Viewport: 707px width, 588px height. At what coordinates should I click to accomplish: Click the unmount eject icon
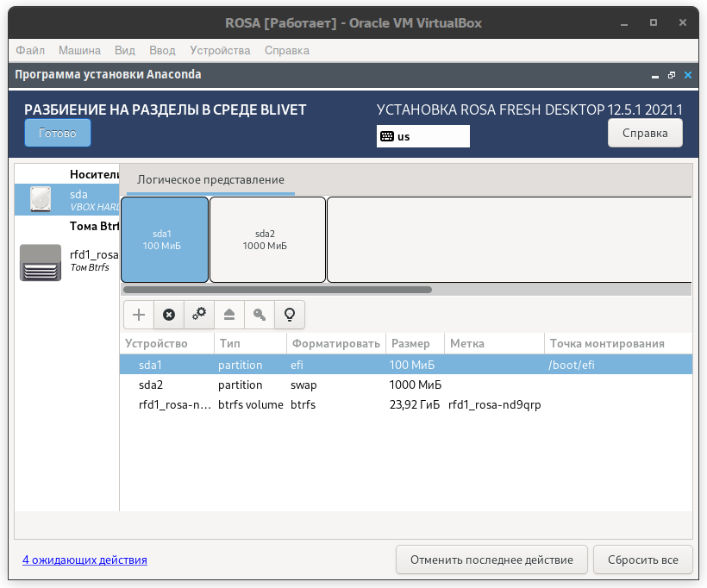[x=229, y=315]
